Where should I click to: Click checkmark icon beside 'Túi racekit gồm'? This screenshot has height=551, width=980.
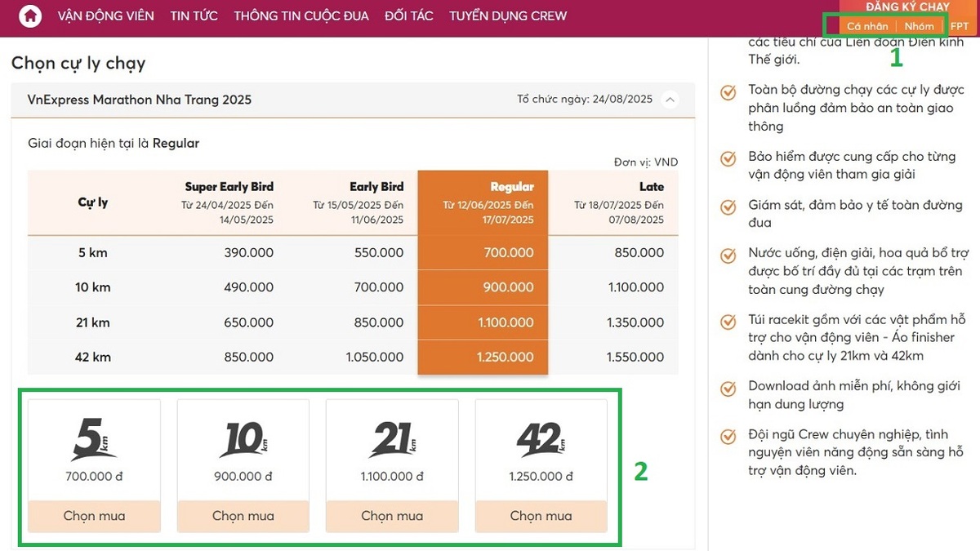pyautogui.click(x=728, y=322)
